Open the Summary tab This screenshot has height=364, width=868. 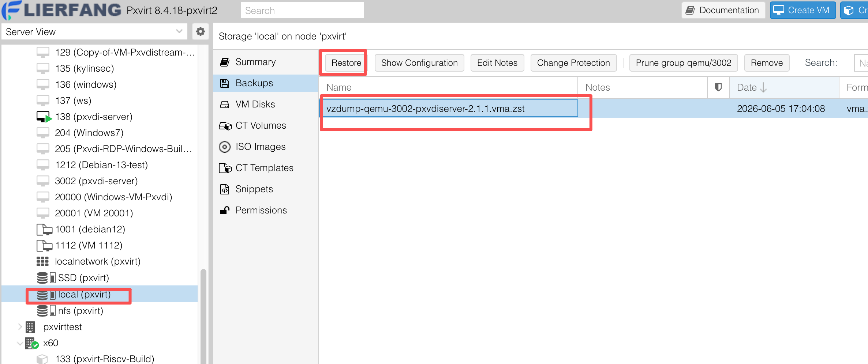(265, 62)
